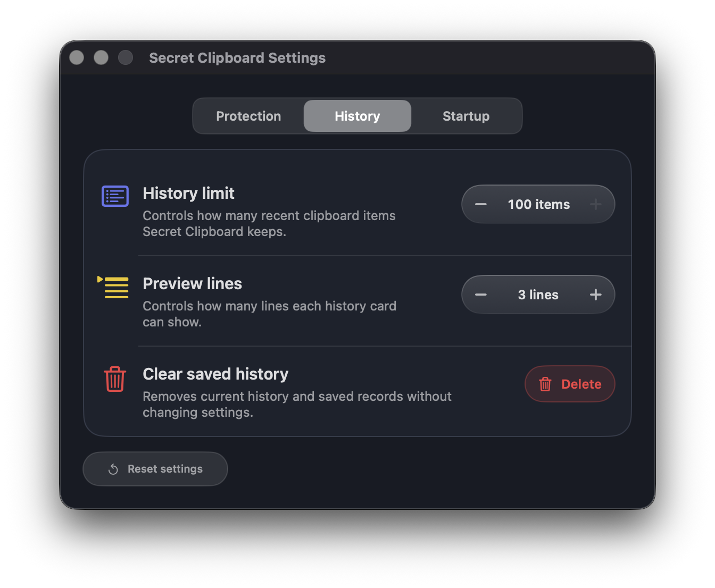
Task: Reset settings to defaults
Action: (x=155, y=469)
